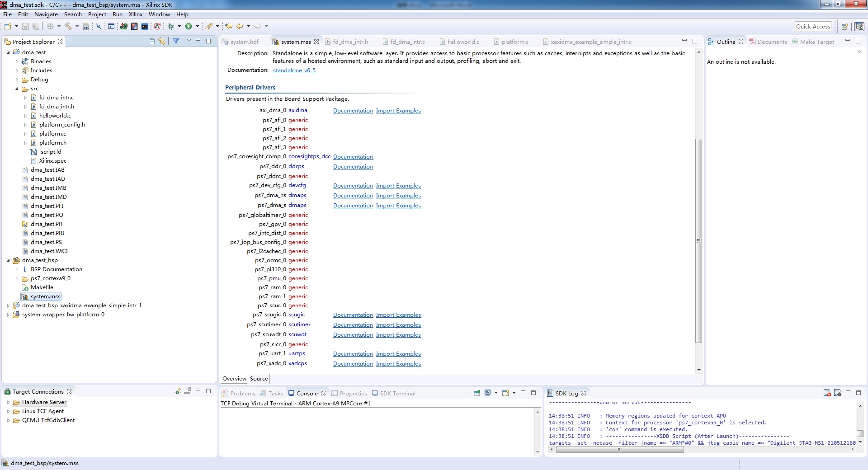The height and width of the screenshot is (470, 868).
Task: Click the Project Explorer filter funnel icon
Action: click(x=176, y=41)
